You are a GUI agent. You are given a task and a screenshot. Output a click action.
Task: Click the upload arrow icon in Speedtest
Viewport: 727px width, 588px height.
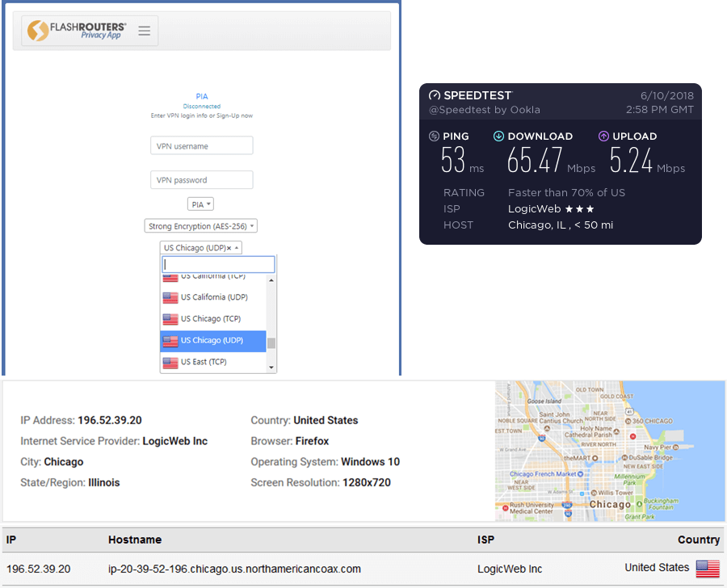coord(603,136)
